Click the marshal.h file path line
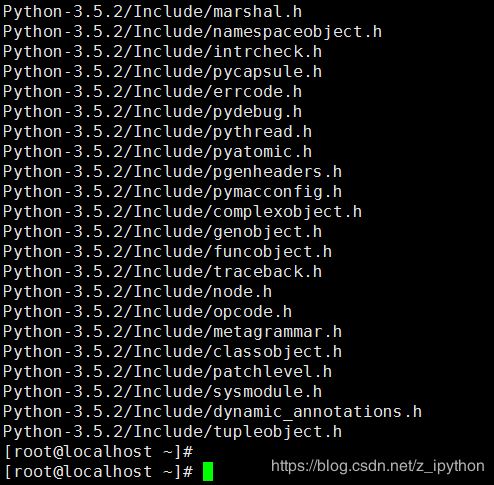 coord(152,12)
